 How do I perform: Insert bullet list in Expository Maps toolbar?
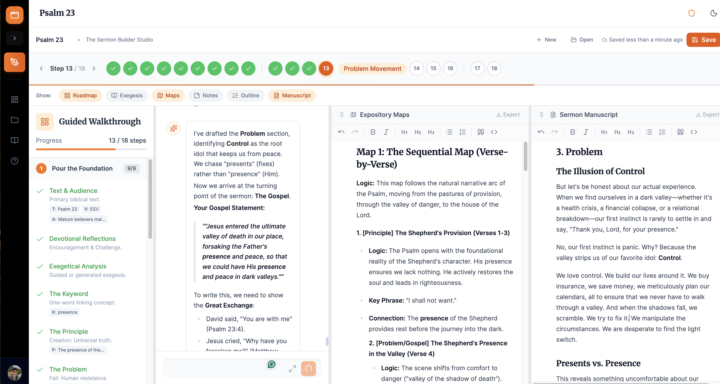tap(449, 132)
